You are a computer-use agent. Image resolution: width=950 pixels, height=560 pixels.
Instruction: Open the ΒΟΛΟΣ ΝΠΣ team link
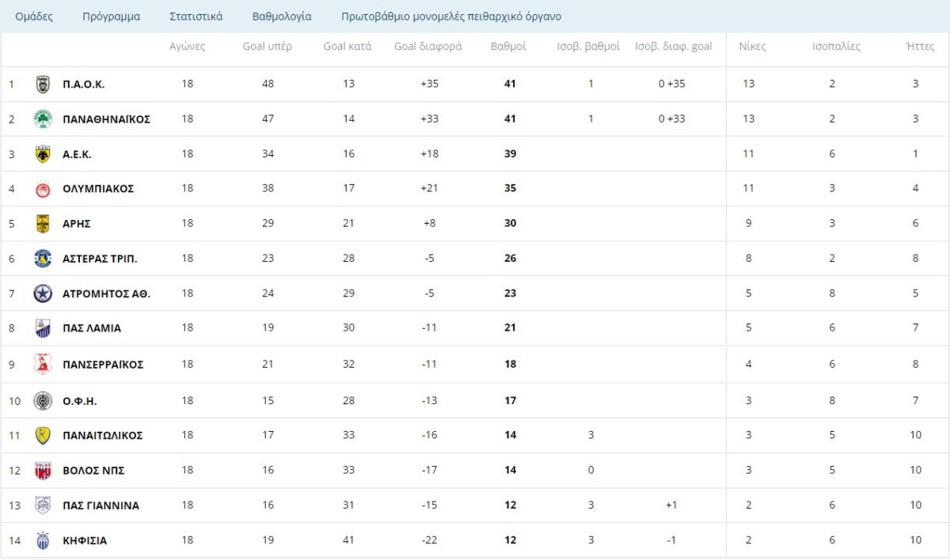click(93, 470)
